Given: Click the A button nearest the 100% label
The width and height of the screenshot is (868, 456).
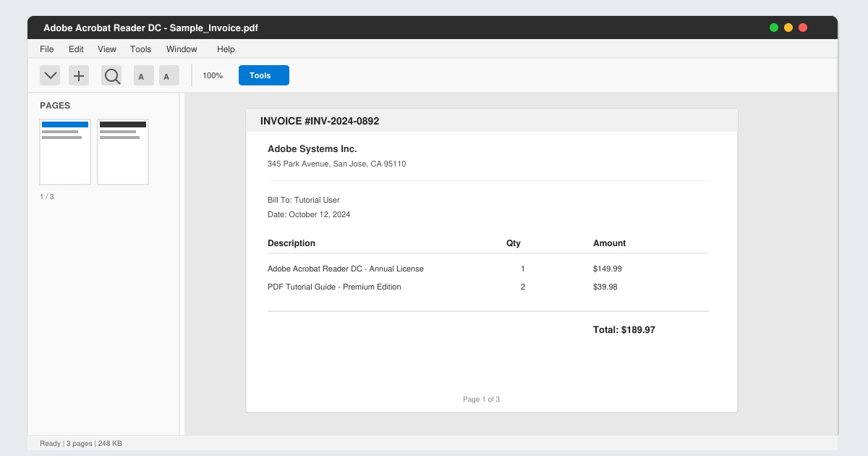Looking at the screenshot, I should tap(169, 75).
